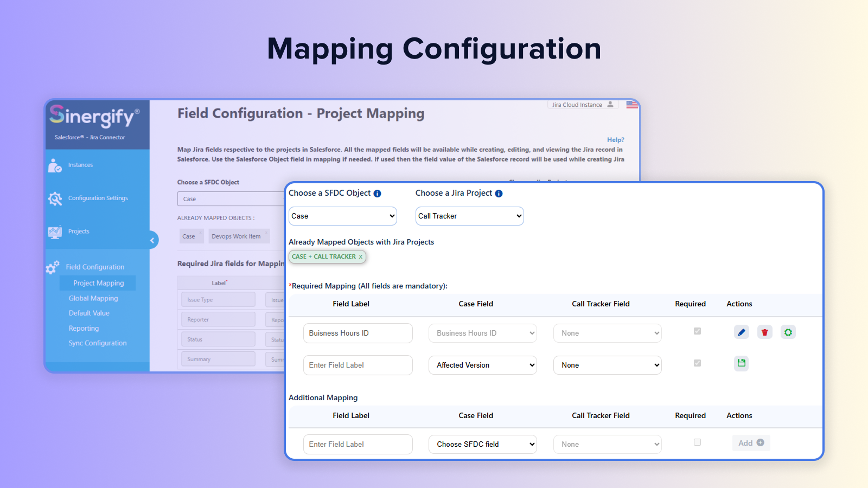Click the Help? link

point(616,139)
